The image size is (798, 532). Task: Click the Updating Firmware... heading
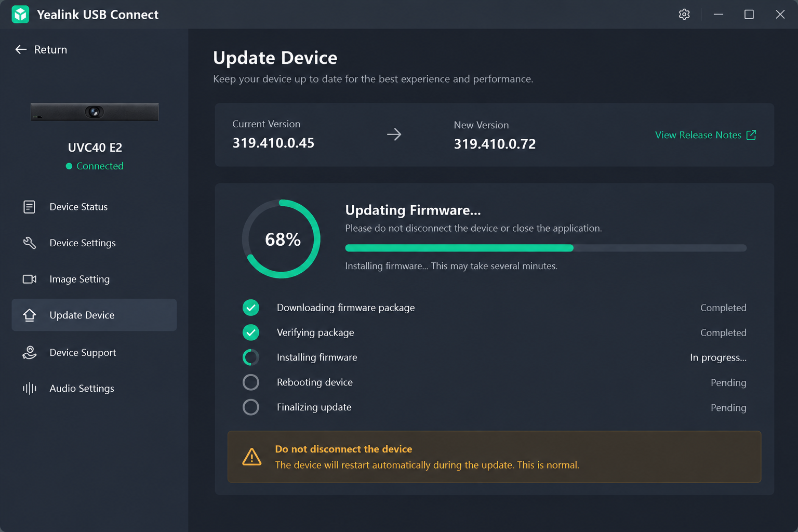click(413, 210)
